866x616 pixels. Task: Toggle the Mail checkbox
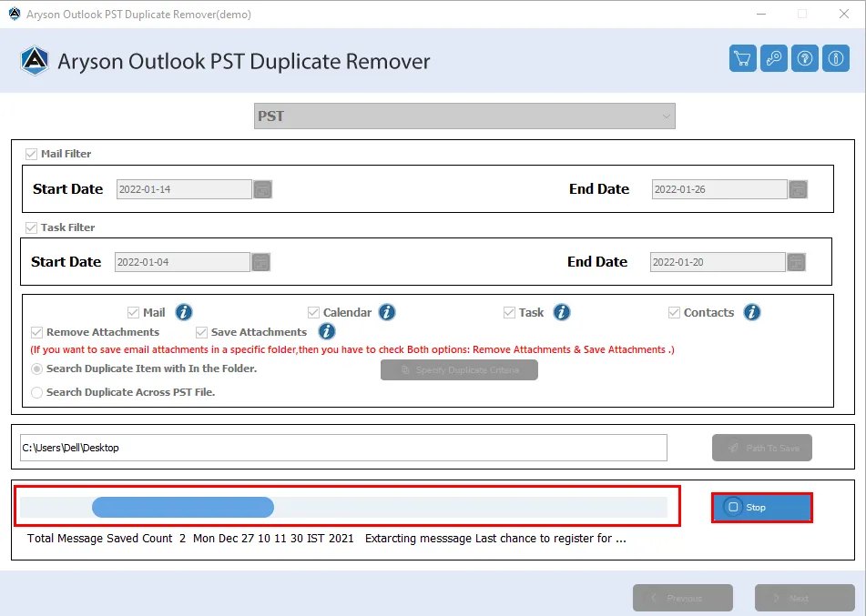click(133, 312)
